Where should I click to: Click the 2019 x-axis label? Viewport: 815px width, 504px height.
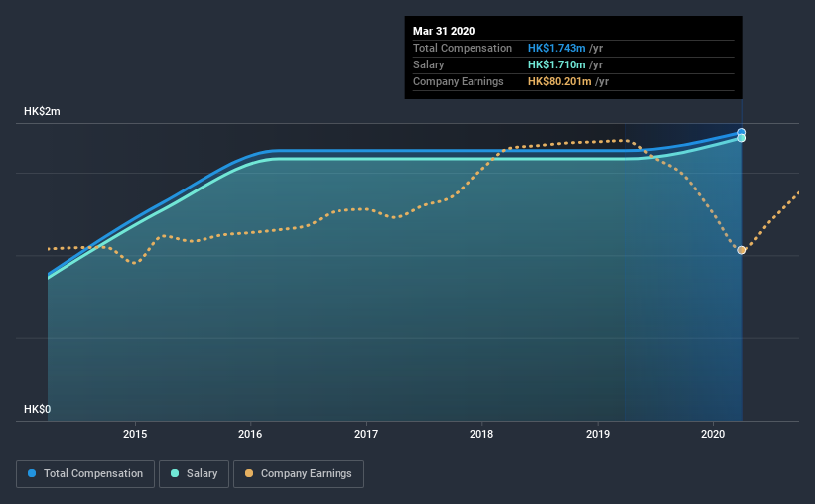pos(598,434)
